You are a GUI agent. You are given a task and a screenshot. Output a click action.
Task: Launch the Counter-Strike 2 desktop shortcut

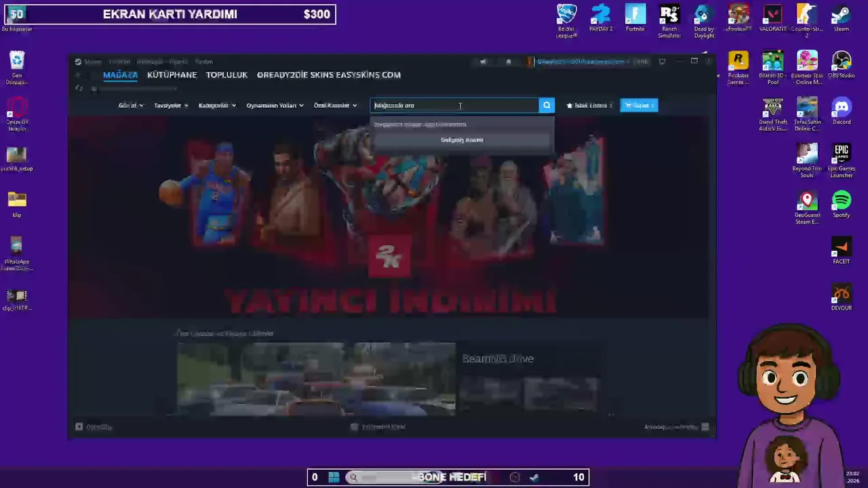point(807,20)
